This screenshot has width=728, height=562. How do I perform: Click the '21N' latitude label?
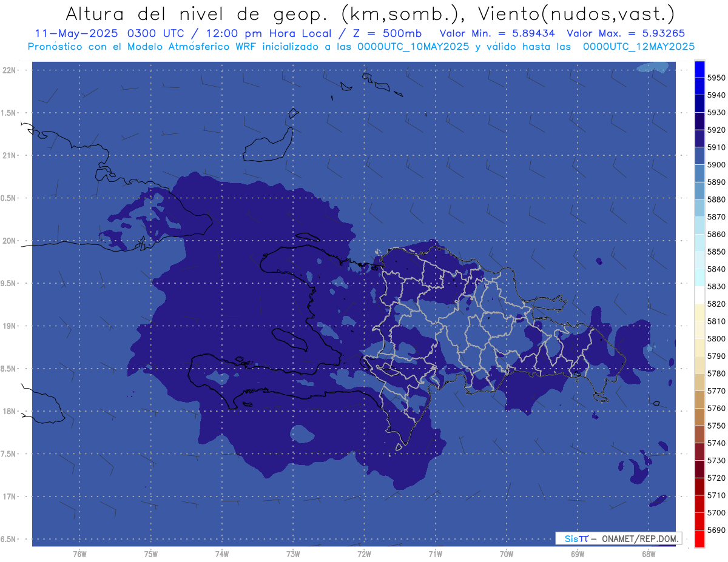pos(10,156)
